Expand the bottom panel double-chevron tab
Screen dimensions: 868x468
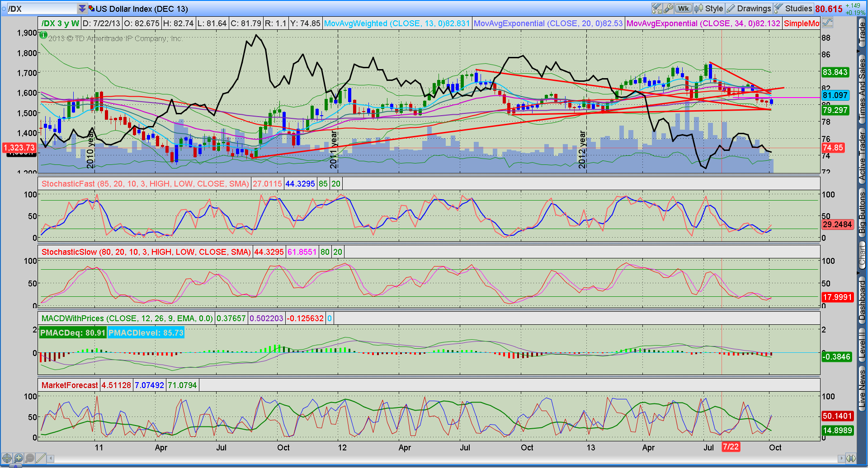click(15, 466)
